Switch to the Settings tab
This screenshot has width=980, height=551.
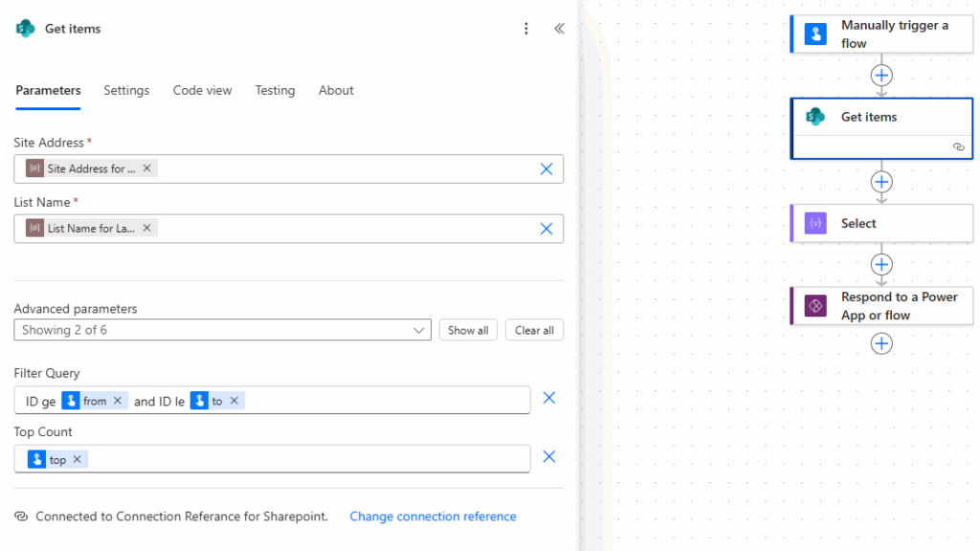[126, 91]
